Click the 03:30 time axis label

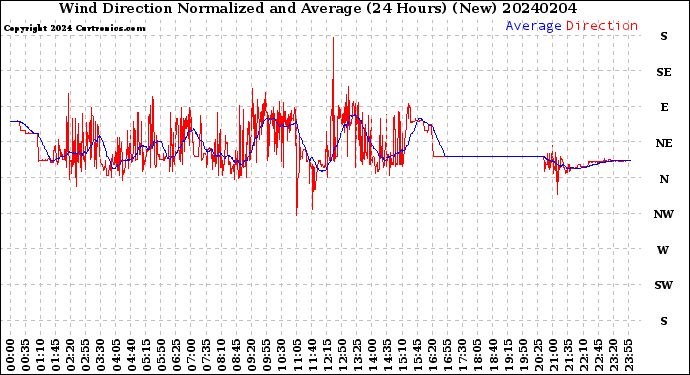coord(101,355)
